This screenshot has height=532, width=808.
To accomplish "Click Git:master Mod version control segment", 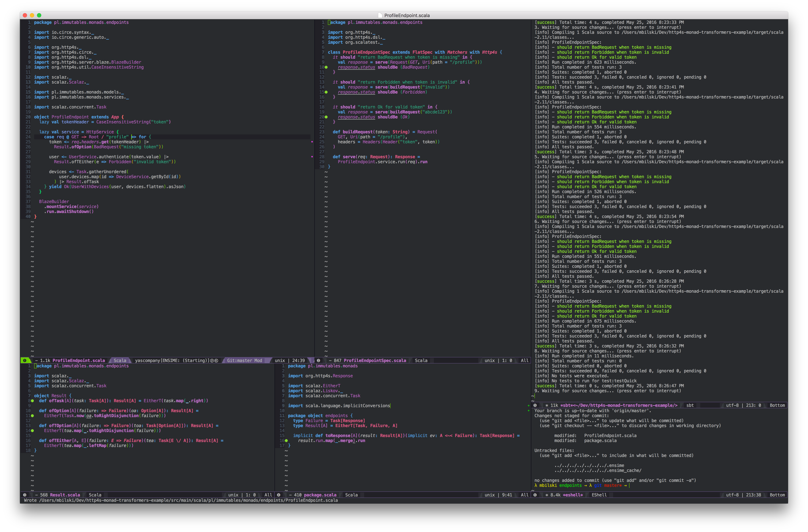I will (x=244, y=361).
